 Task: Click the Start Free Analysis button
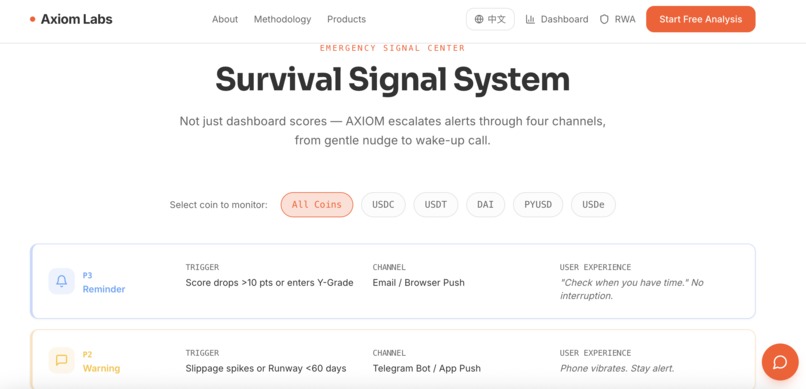(701, 20)
